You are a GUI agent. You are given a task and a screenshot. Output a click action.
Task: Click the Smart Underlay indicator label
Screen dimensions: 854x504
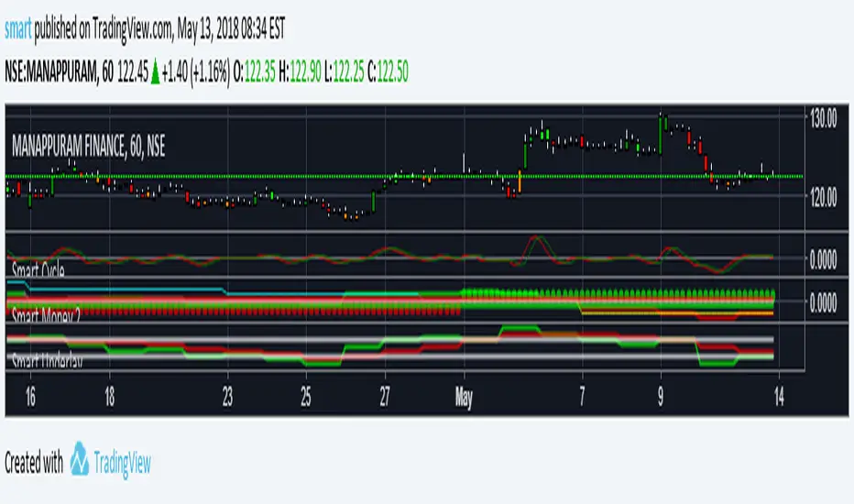pyautogui.click(x=48, y=360)
